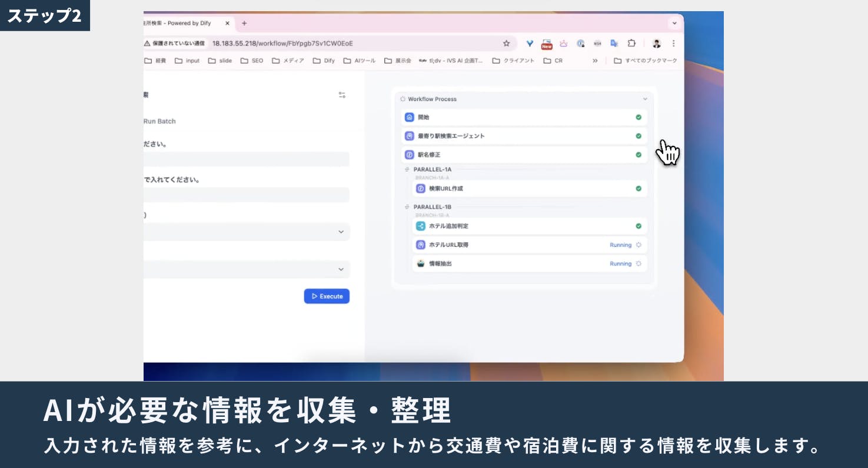Image resolution: width=868 pixels, height=468 pixels.
Task: Open the dropdown under the ")" label
Action: pos(247,232)
